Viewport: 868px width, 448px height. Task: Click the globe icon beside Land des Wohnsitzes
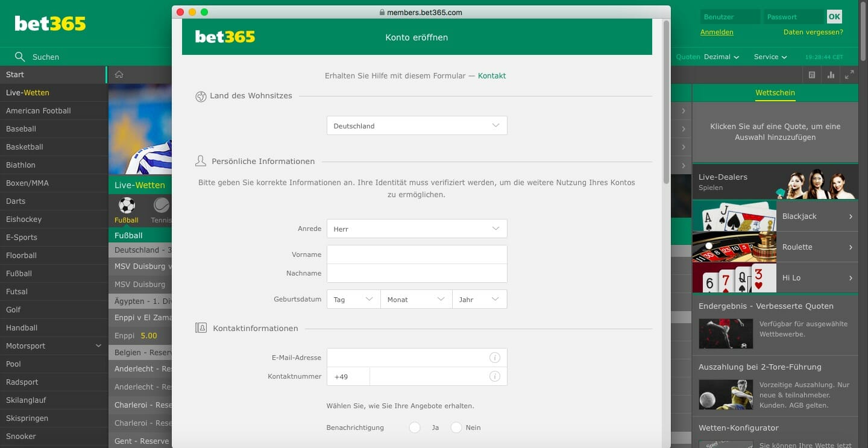pos(201,96)
